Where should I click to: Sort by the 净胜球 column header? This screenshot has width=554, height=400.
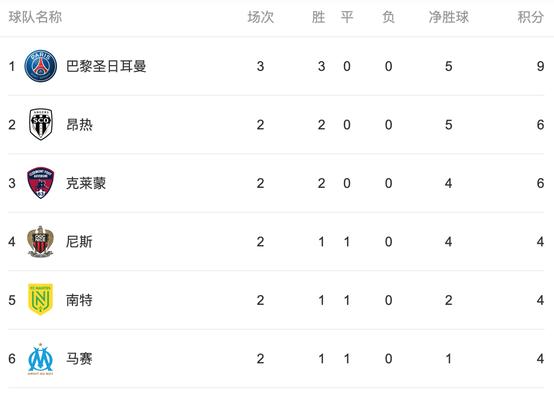[x=449, y=17]
